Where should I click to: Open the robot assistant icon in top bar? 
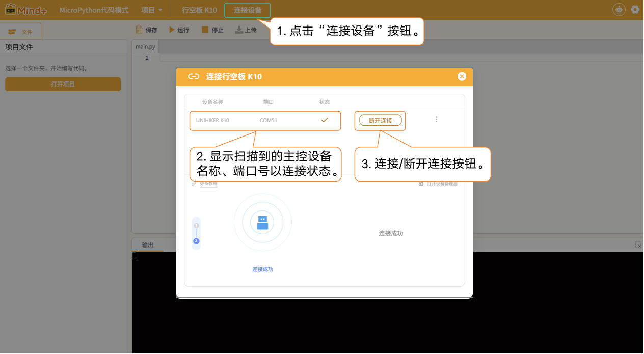[619, 10]
